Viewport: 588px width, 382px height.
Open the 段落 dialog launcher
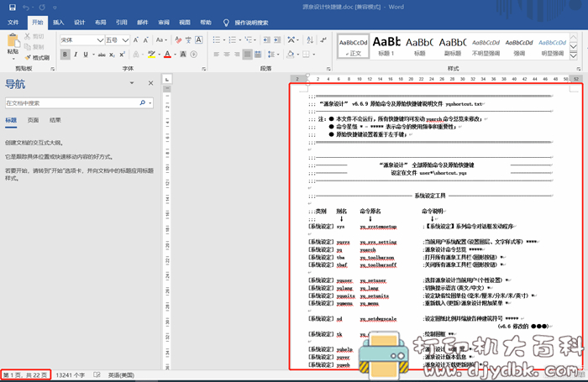328,69
